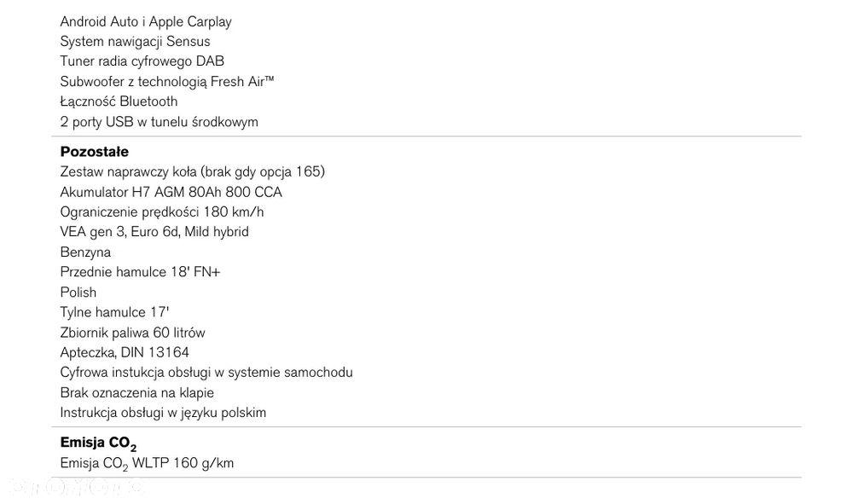Click the 2 porty USB line
The image size is (853, 504).
(159, 121)
